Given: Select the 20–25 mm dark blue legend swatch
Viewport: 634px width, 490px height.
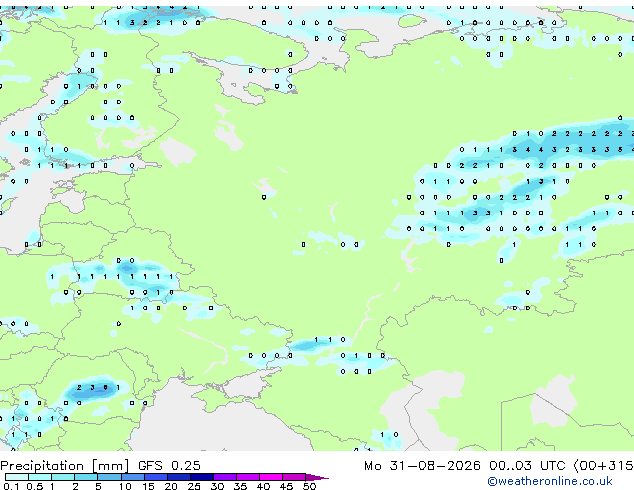Looking at the screenshot, I should pyautogui.click(x=179, y=477).
